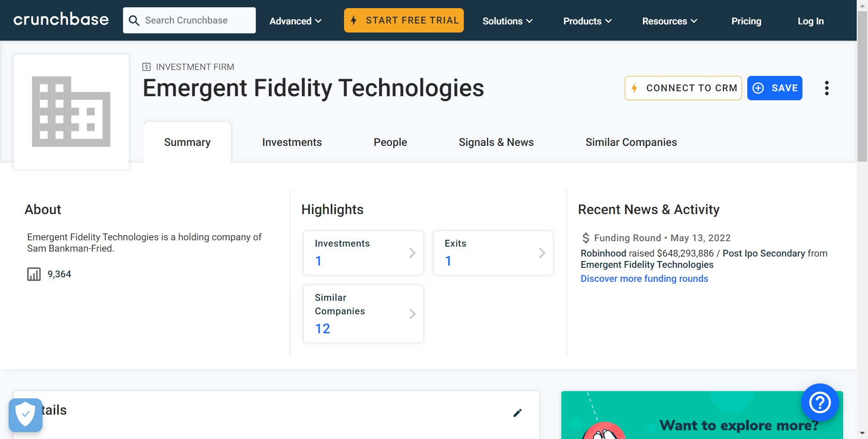This screenshot has width=868, height=439.
Task: Open the Robinhood link
Action: 604,253
